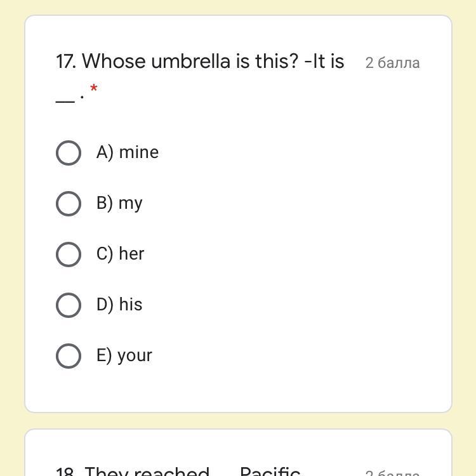The width and height of the screenshot is (476, 476).
Task: Choose the 'B) my' radio circle
Action: (x=69, y=204)
